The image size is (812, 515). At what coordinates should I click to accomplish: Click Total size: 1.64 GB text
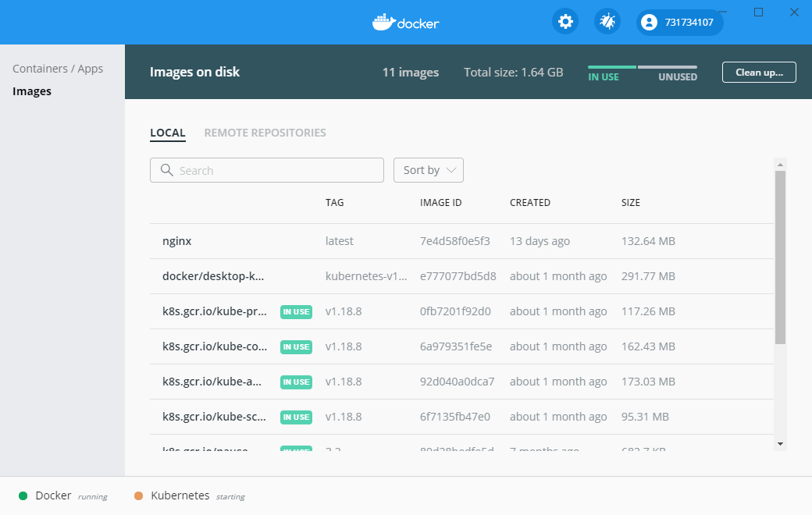[x=513, y=73]
